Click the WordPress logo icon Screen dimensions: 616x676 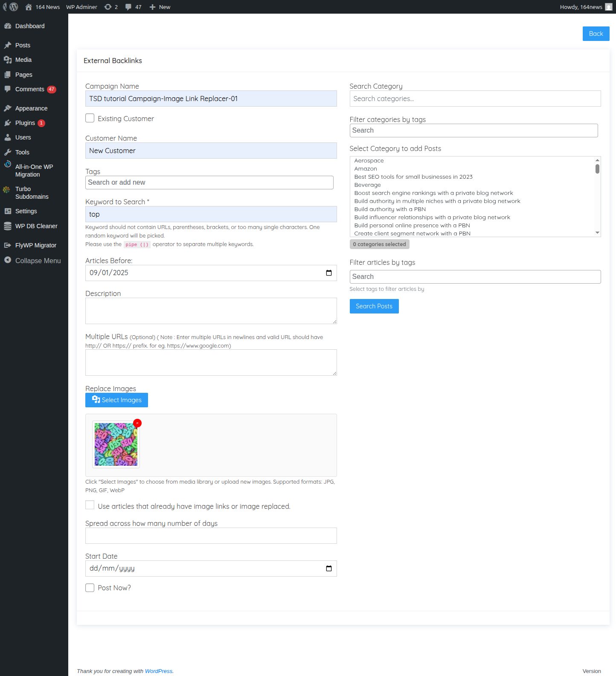(13, 7)
